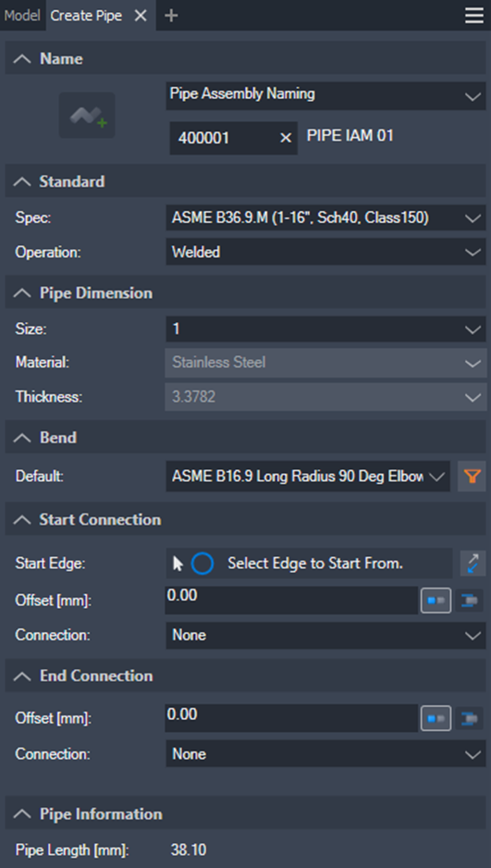Open the pipe Size dropdown

[325, 329]
